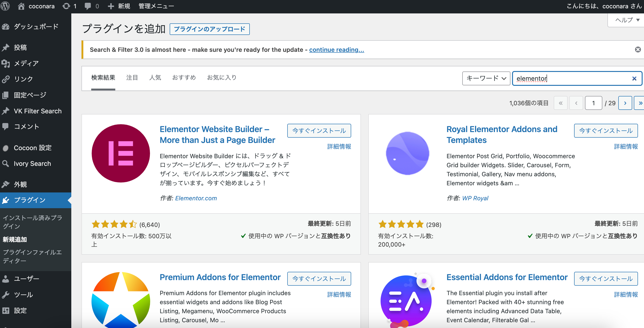Image resolution: width=644 pixels, height=328 pixels.
Task: Open VK Filter Search menu
Action: [35, 111]
